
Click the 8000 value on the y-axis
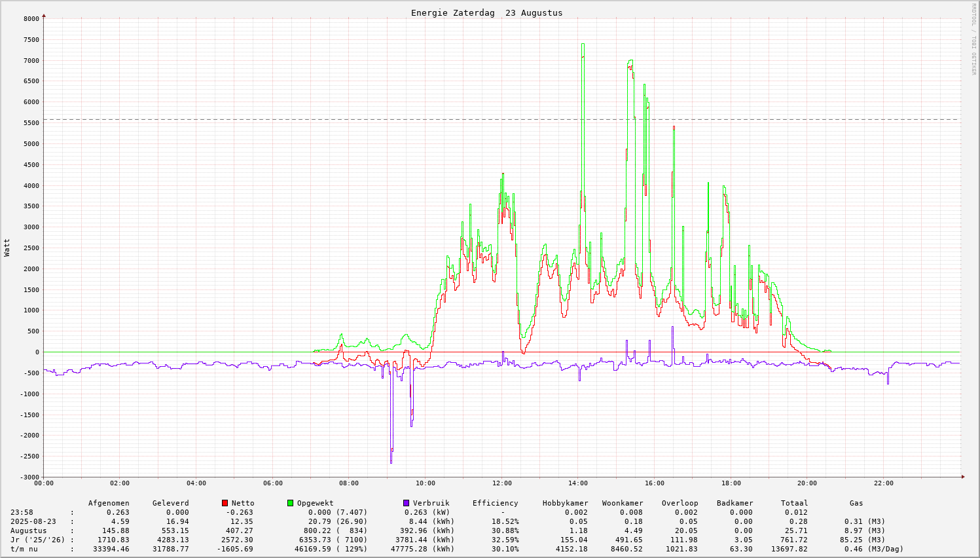31,19
